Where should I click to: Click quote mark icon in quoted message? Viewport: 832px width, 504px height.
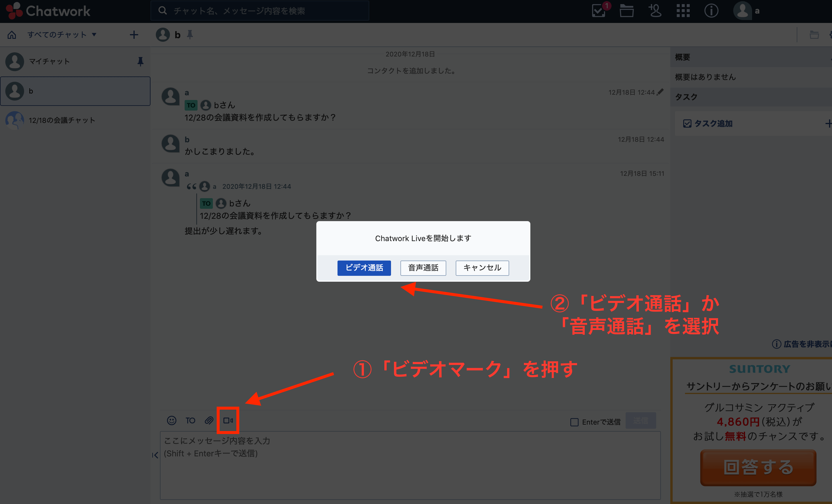191,186
